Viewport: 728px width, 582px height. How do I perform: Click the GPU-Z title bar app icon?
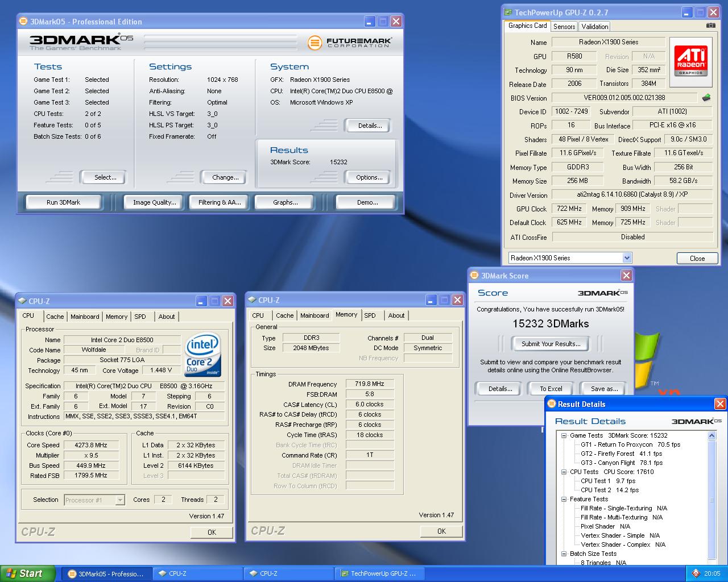pos(507,12)
